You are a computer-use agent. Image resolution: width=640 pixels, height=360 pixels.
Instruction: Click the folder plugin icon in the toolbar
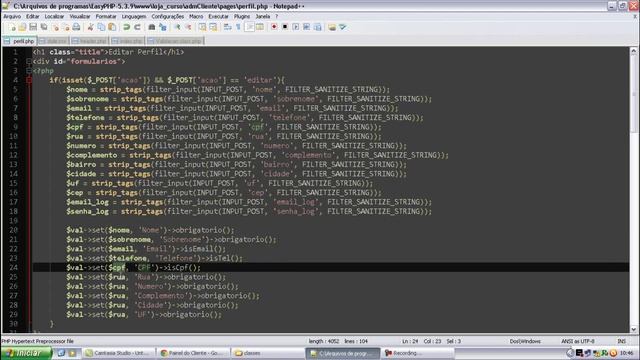(x=332, y=27)
